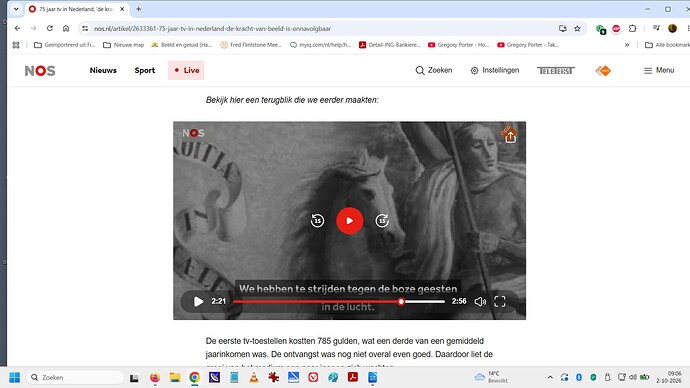
Task: Show hidden system tray icons
Action: 550,377
